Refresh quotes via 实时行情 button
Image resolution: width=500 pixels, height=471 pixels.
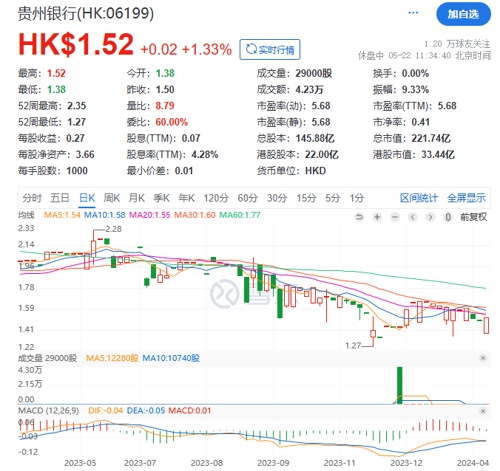(270, 49)
